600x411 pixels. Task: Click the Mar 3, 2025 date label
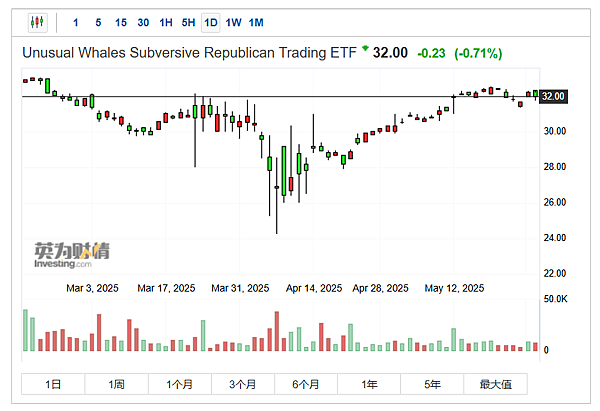(92, 288)
